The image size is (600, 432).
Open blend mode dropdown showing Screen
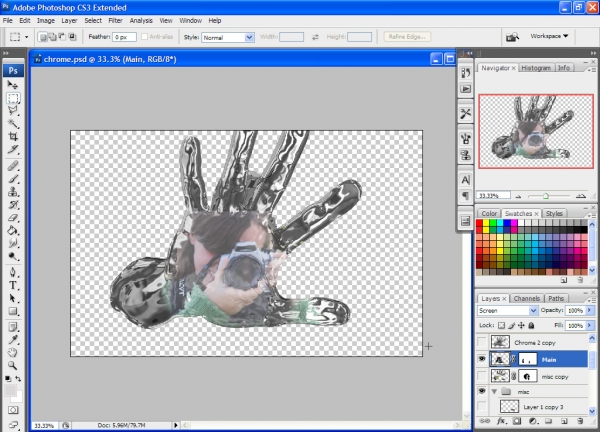click(x=507, y=310)
